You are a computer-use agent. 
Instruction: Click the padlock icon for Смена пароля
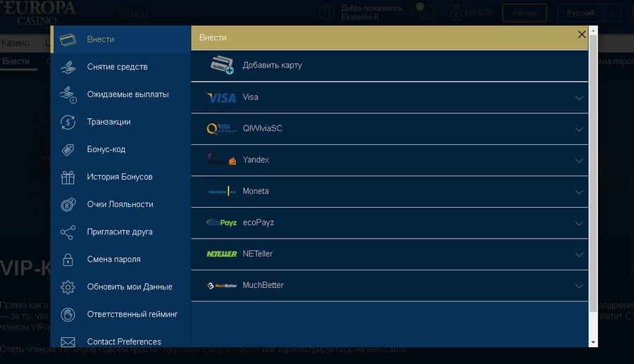pyautogui.click(x=68, y=259)
